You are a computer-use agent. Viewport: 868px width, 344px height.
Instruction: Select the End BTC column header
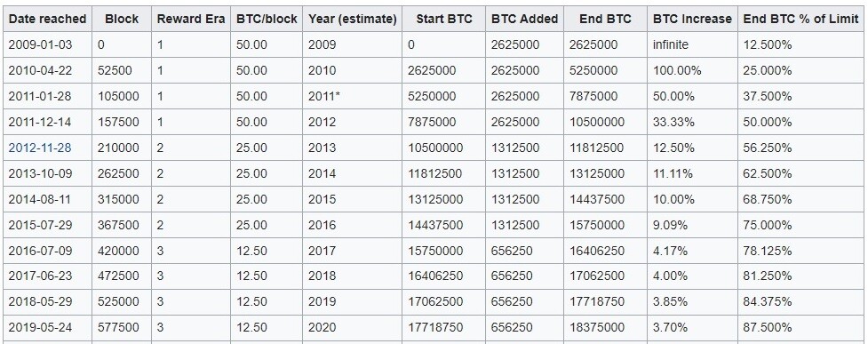(x=606, y=19)
